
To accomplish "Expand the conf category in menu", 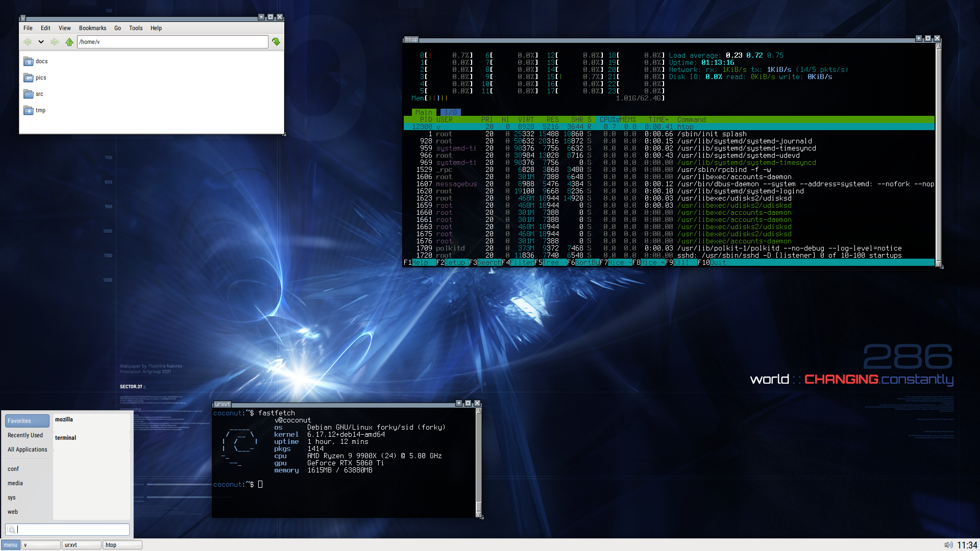I will (13, 469).
